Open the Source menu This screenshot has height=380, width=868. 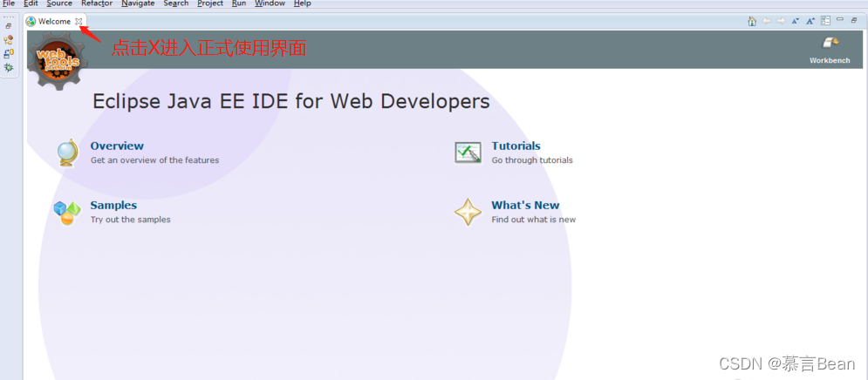59,3
